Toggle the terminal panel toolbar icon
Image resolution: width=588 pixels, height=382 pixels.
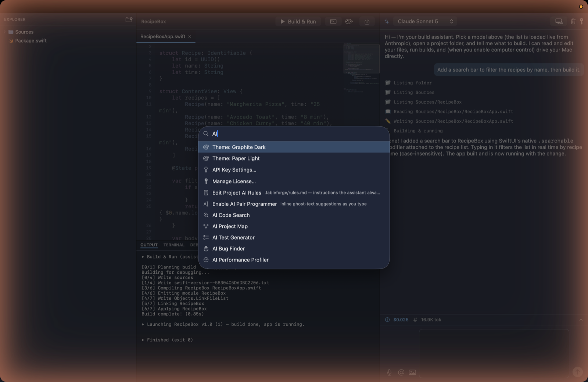pos(333,22)
